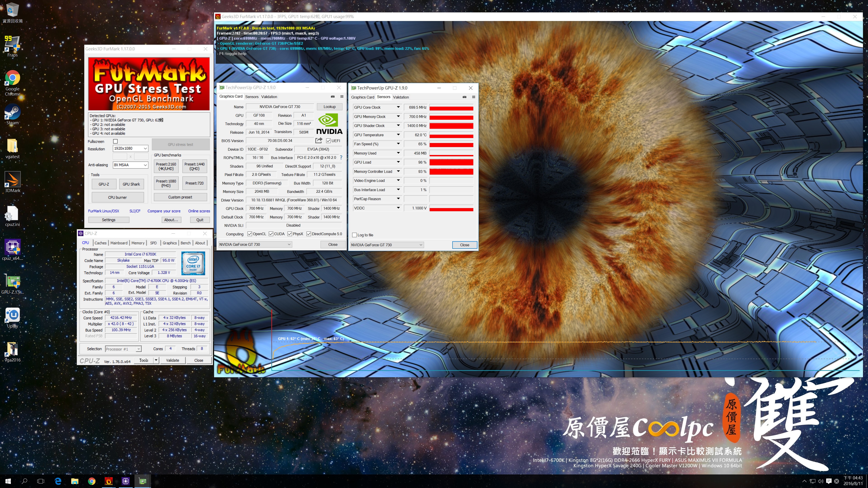This screenshot has width=868, height=488.
Task: Expand the GPU Temperature sensor dropdown
Action: [398, 135]
